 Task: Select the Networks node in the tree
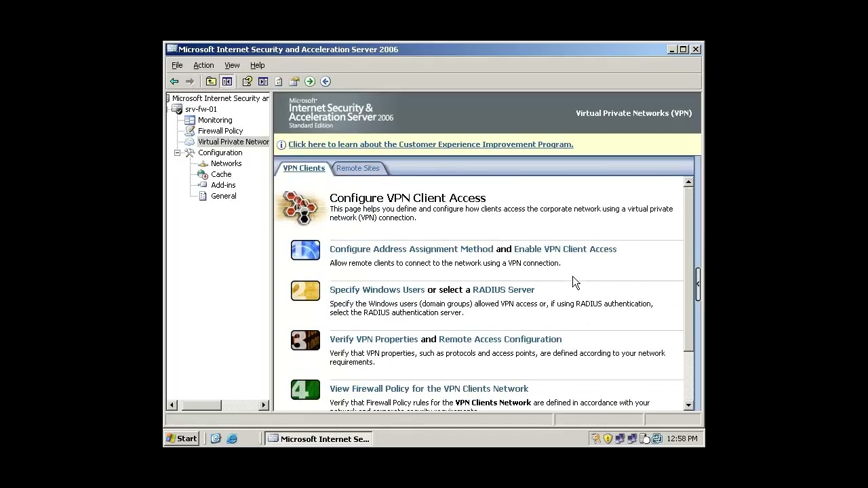(226, 163)
